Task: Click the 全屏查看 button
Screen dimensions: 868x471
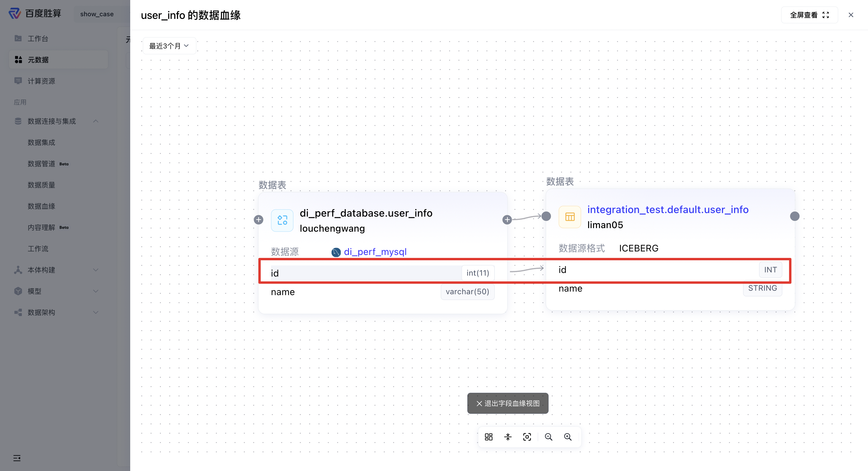Action: point(809,15)
